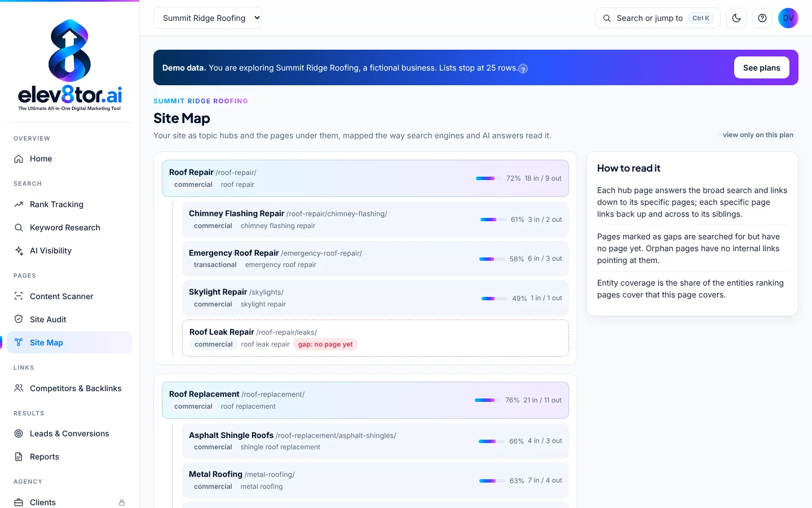
Task: Select the Metal Roofing row
Action: 376,480
